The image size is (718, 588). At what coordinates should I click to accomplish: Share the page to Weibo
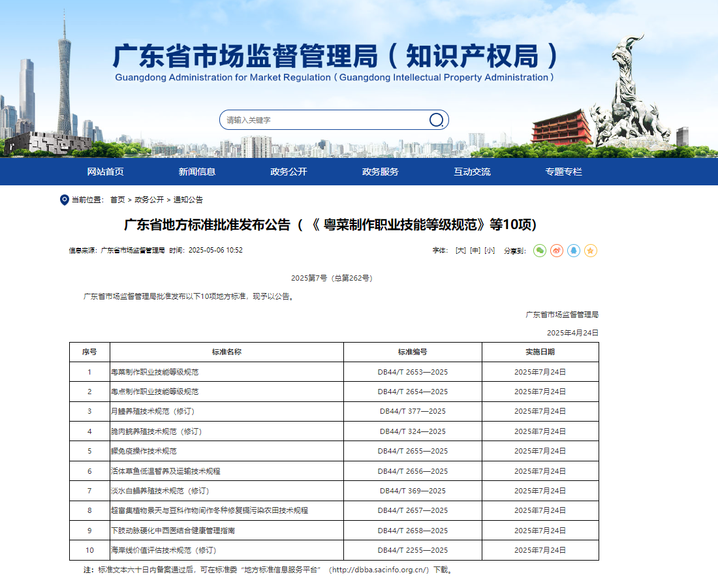tap(557, 251)
